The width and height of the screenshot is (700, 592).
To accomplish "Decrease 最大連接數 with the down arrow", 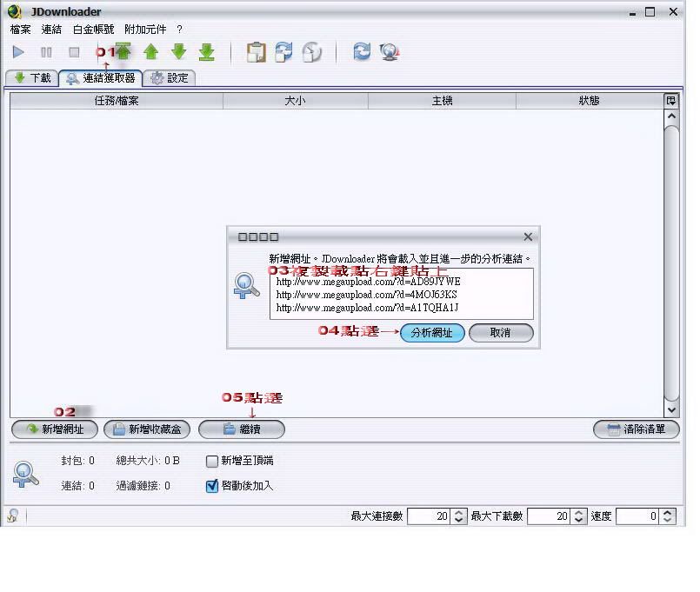I will click(458, 520).
